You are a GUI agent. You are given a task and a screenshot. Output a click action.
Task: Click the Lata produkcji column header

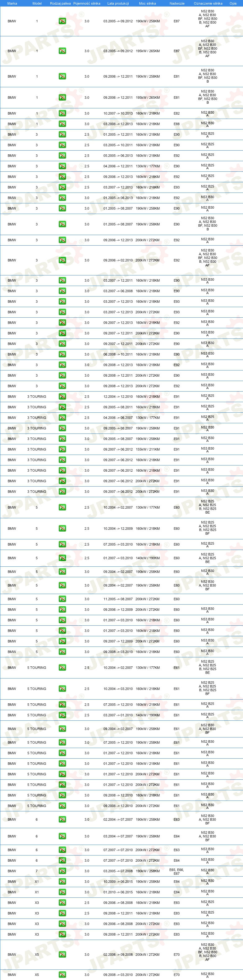point(118,3)
